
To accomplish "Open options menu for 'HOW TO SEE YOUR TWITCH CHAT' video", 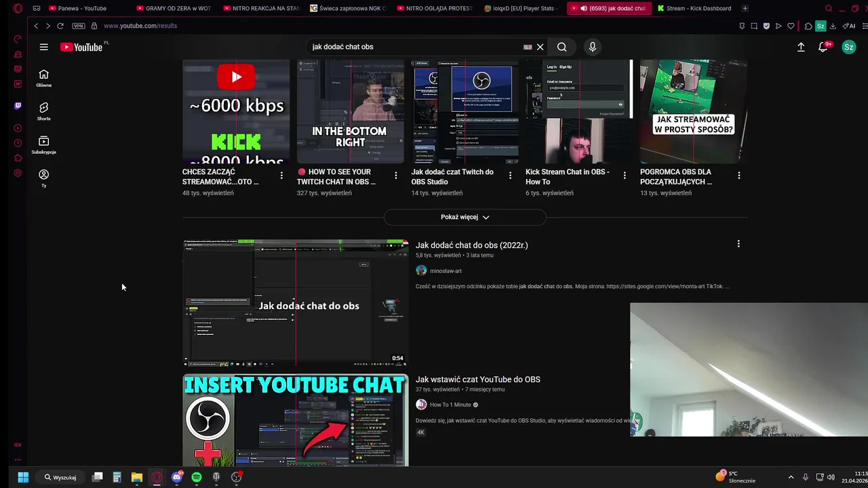I will (x=396, y=176).
